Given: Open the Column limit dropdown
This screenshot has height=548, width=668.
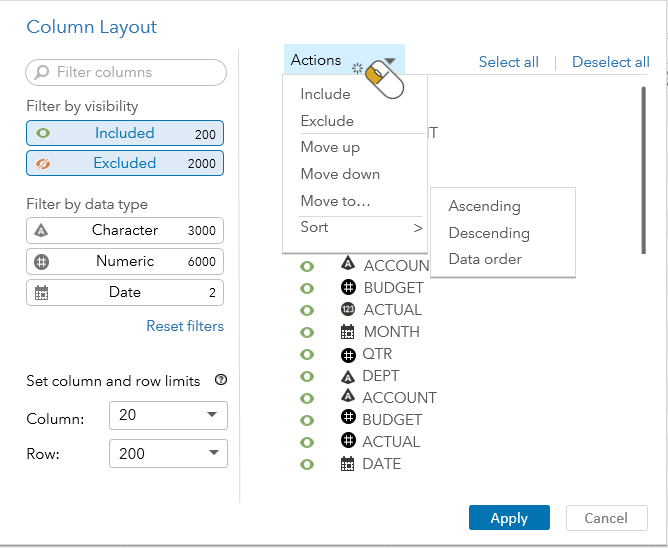Looking at the screenshot, I should [x=167, y=416].
